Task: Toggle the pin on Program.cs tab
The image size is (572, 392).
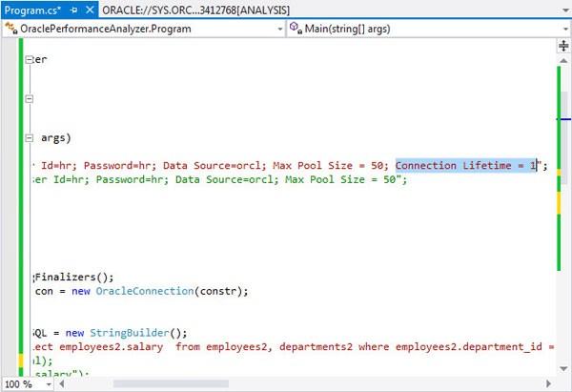Action: (74, 10)
